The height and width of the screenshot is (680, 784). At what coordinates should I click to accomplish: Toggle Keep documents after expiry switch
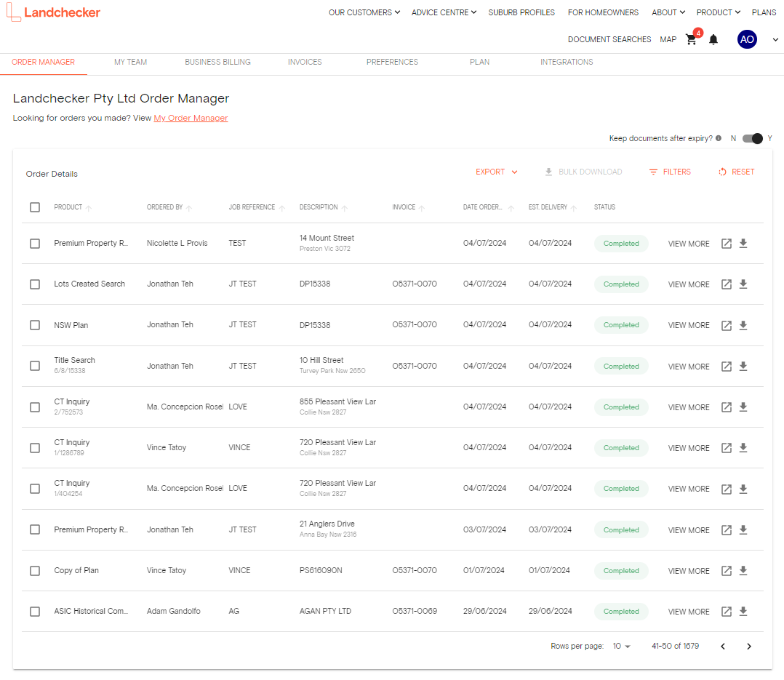(753, 138)
